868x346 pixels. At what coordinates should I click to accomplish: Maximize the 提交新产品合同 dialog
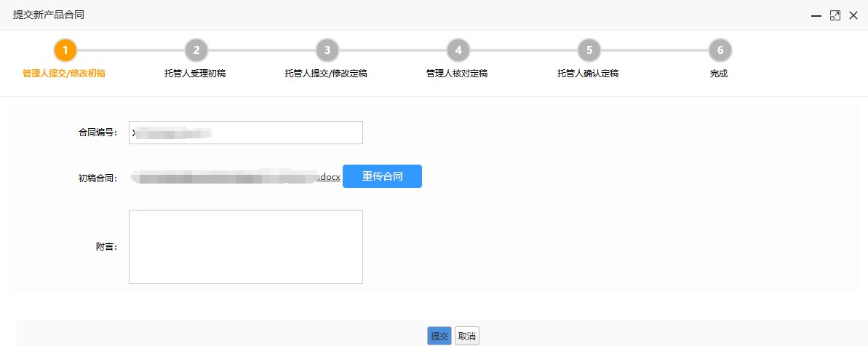tap(835, 16)
